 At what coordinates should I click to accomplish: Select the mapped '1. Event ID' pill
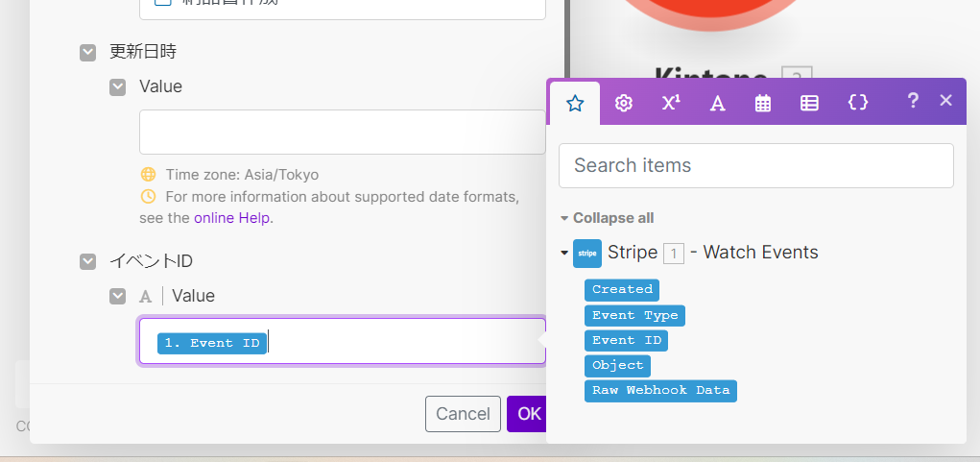click(x=212, y=343)
